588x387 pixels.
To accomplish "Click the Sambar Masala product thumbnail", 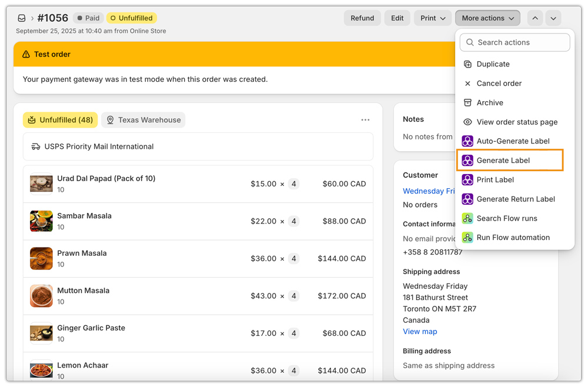I will (41, 221).
